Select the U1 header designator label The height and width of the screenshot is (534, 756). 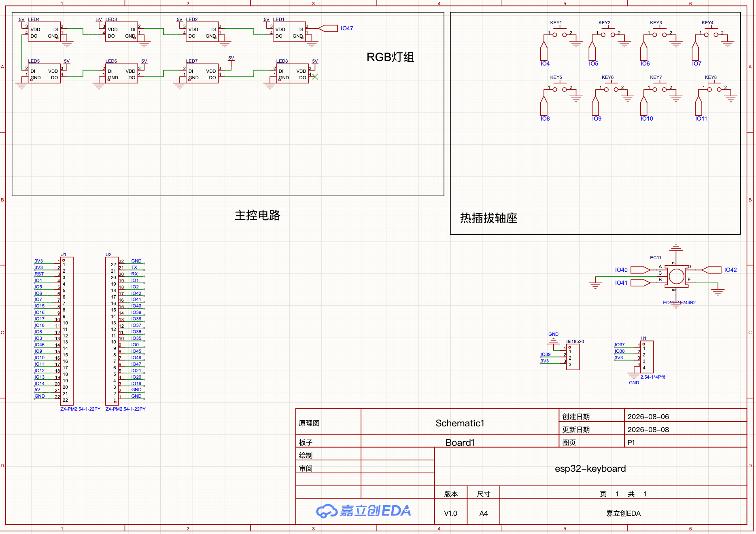click(63, 254)
